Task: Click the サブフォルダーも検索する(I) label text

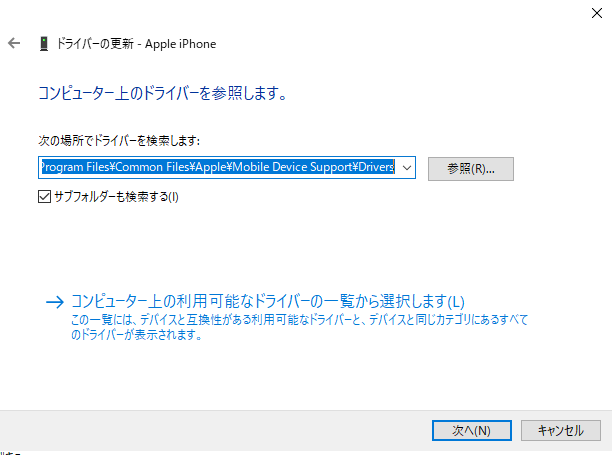Action: tap(116, 197)
